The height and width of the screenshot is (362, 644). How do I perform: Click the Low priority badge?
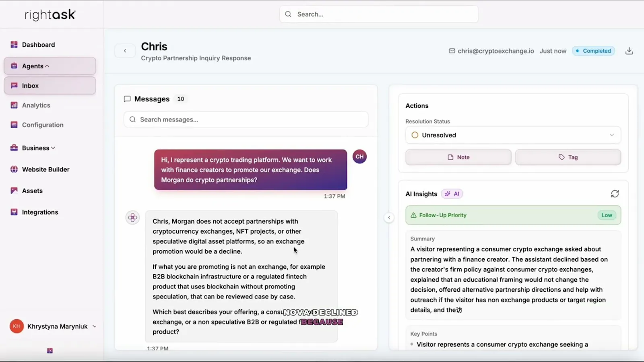(x=607, y=215)
